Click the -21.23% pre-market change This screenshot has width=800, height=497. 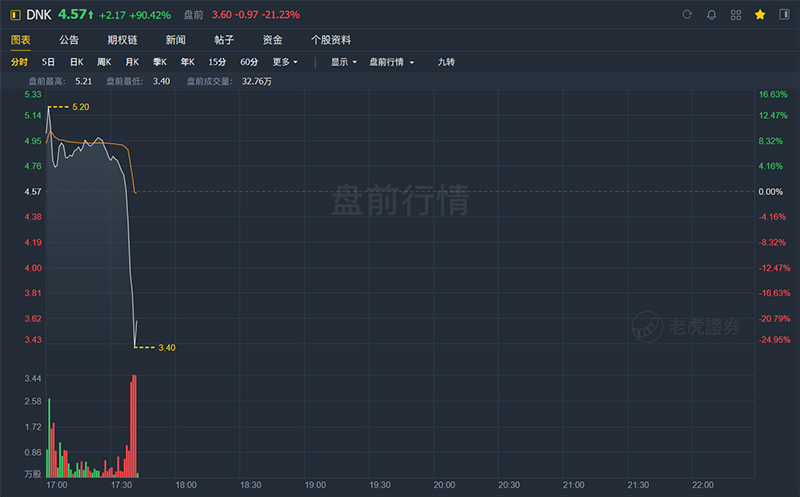[x=281, y=15]
